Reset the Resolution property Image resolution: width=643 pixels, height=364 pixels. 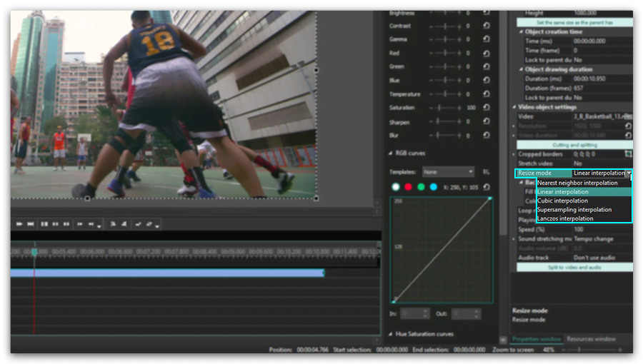pyautogui.click(x=628, y=126)
